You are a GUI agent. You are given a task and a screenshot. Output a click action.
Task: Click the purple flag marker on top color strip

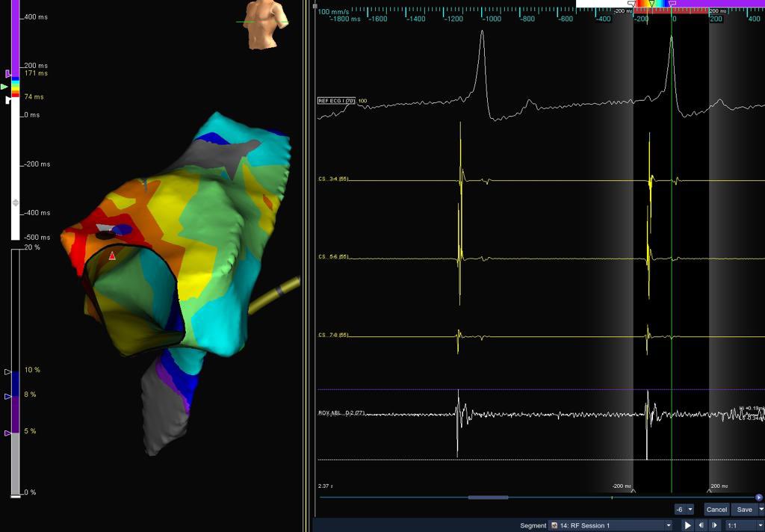[x=672, y=4]
